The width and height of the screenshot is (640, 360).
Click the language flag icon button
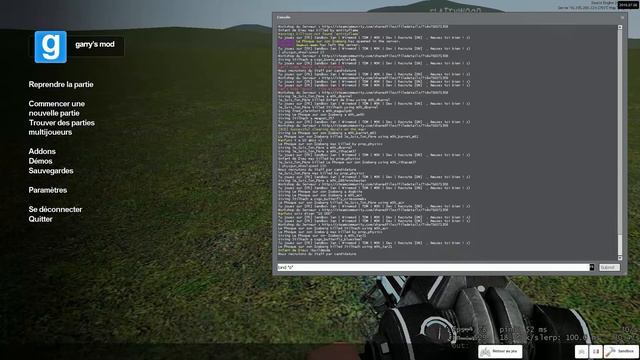pyautogui.click(x=596, y=351)
